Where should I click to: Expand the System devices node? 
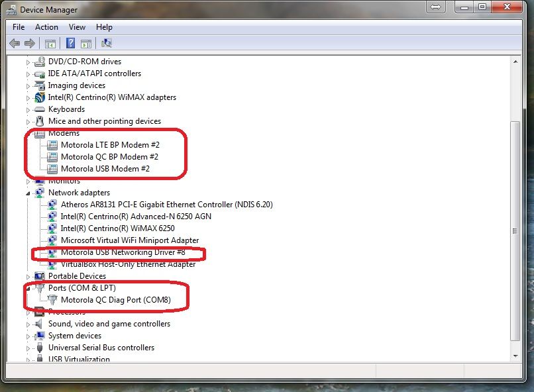click(28, 336)
